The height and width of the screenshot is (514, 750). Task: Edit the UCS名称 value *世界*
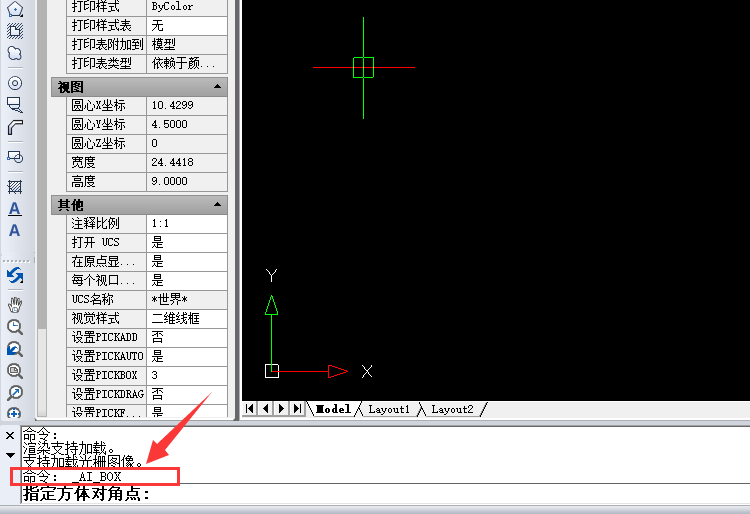point(187,299)
